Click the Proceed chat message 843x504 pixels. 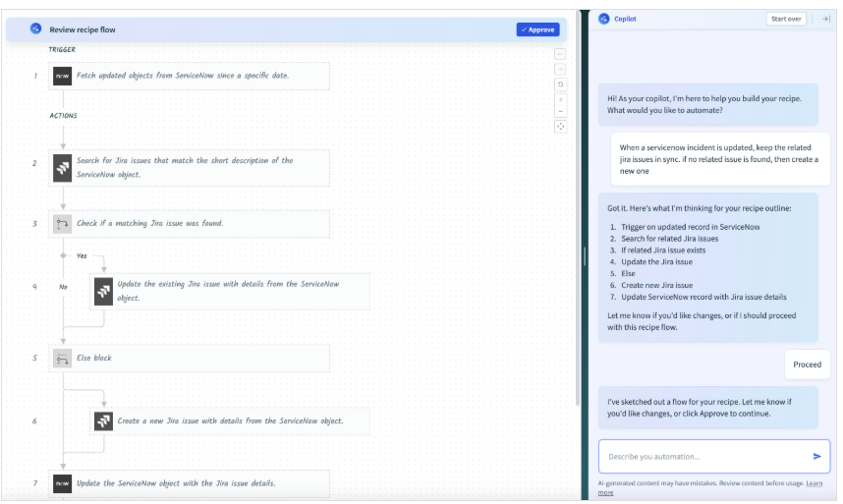[807, 364]
